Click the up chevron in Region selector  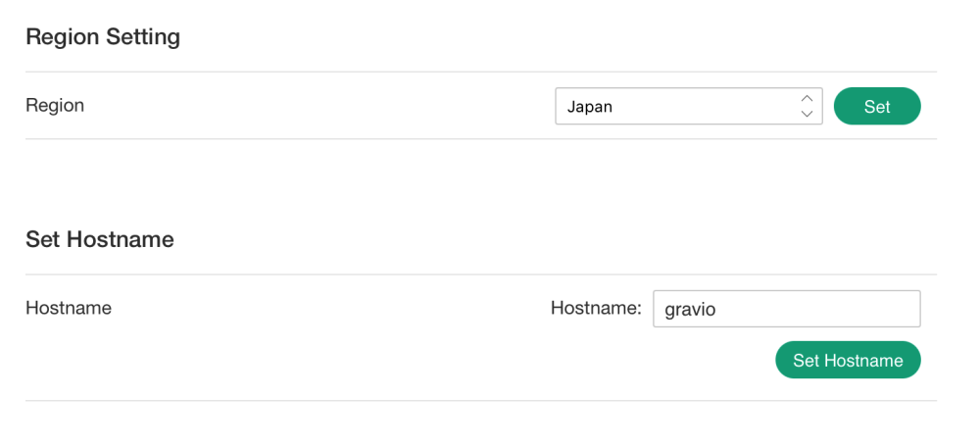[807, 98]
